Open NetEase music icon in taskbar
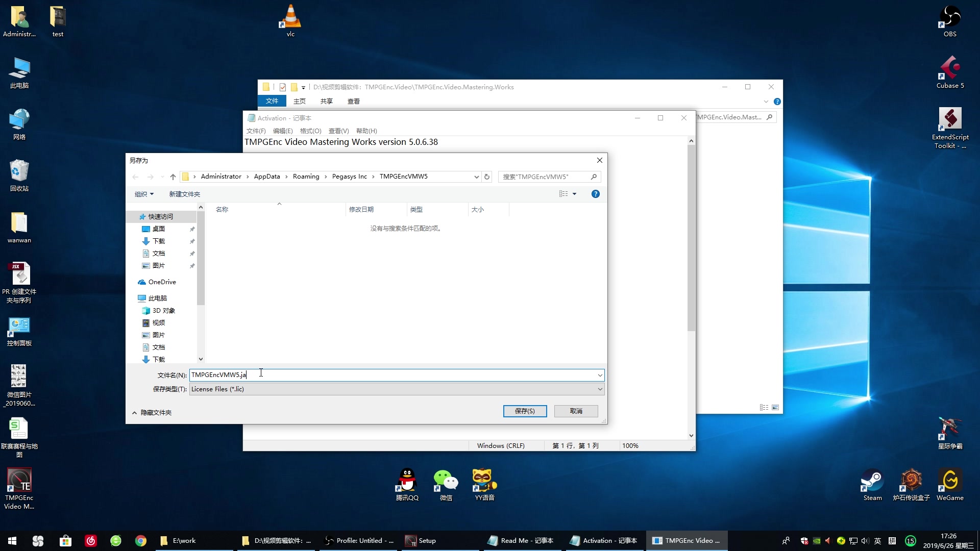The height and width of the screenshot is (551, 980). pyautogui.click(x=91, y=541)
